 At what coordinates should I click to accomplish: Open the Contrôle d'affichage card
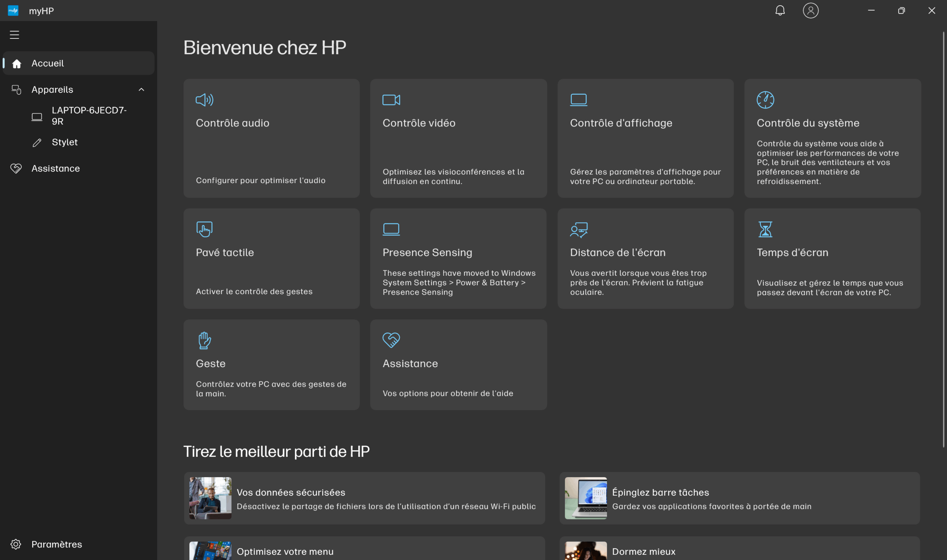pos(645,138)
